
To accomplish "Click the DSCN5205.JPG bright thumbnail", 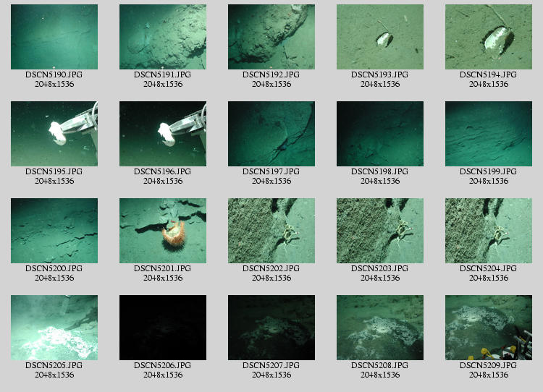I will pyautogui.click(x=54, y=328).
